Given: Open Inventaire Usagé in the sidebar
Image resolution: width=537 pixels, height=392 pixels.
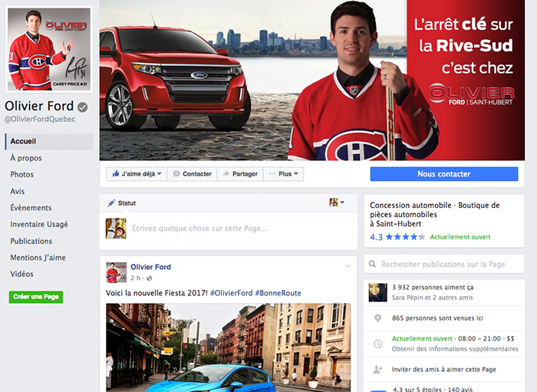Looking at the screenshot, I should (39, 224).
